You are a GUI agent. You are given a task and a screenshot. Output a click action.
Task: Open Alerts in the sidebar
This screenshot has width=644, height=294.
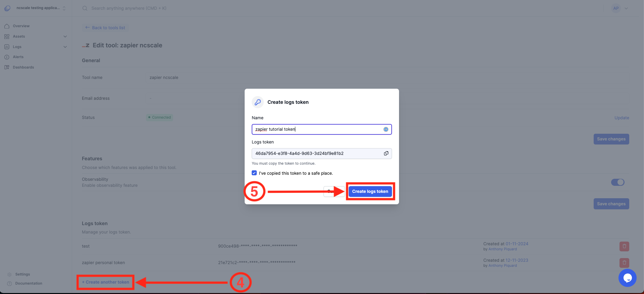(x=18, y=57)
